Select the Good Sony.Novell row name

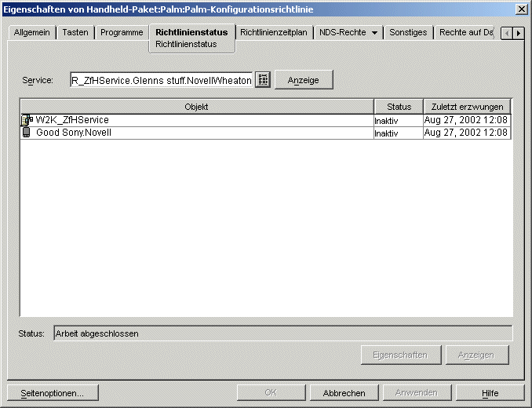coord(74,133)
